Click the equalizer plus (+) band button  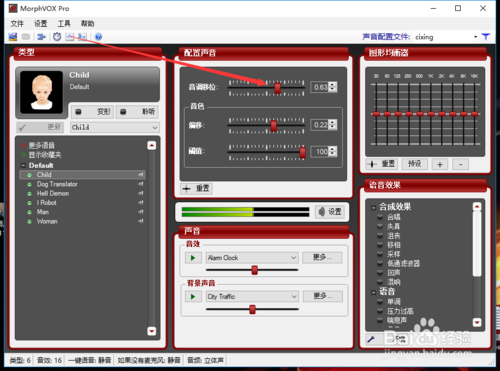[440, 164]
